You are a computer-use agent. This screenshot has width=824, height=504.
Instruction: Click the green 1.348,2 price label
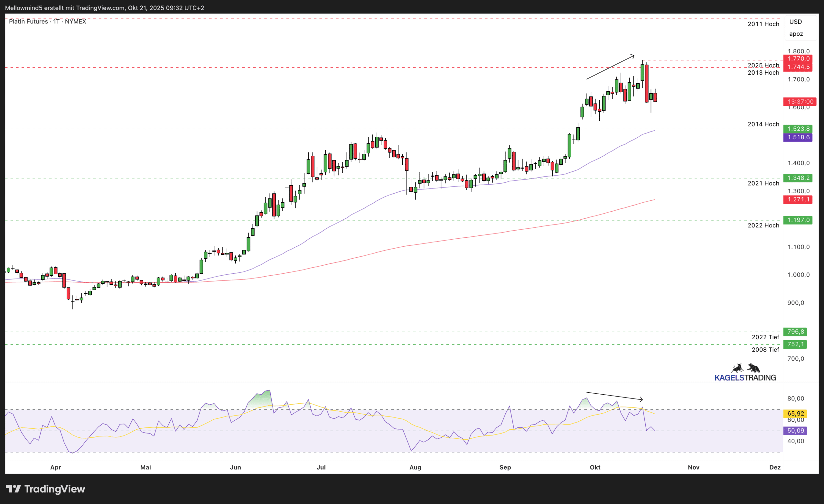pos(798,178)
